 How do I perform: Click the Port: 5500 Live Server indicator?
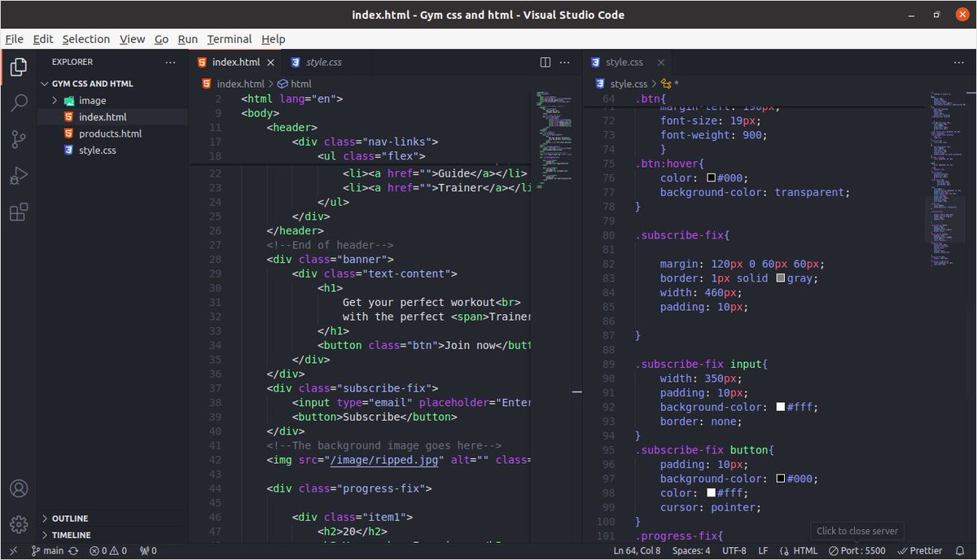857,550
